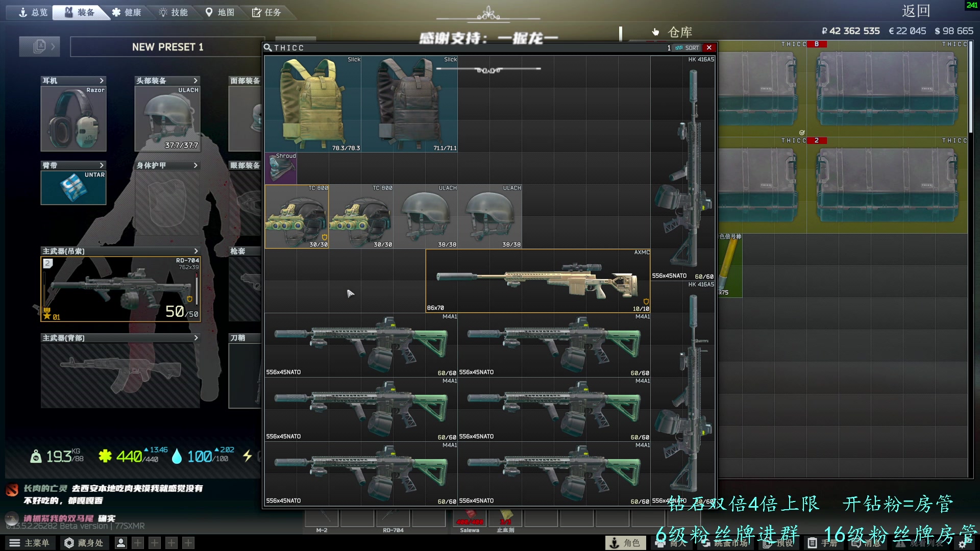Screen dimensions: 980x551
Task: Click the profile avatar icon in bottom bar
Action: [x=121, y=543]
